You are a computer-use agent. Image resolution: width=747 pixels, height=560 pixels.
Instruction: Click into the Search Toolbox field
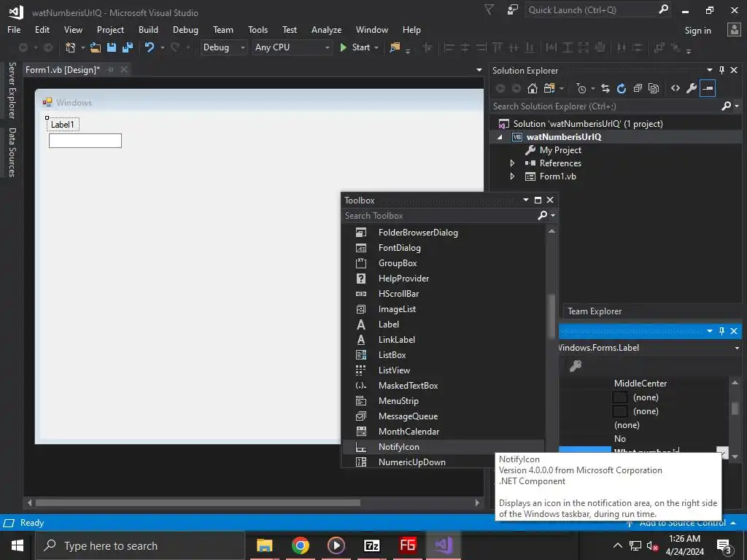pos(438,216)
